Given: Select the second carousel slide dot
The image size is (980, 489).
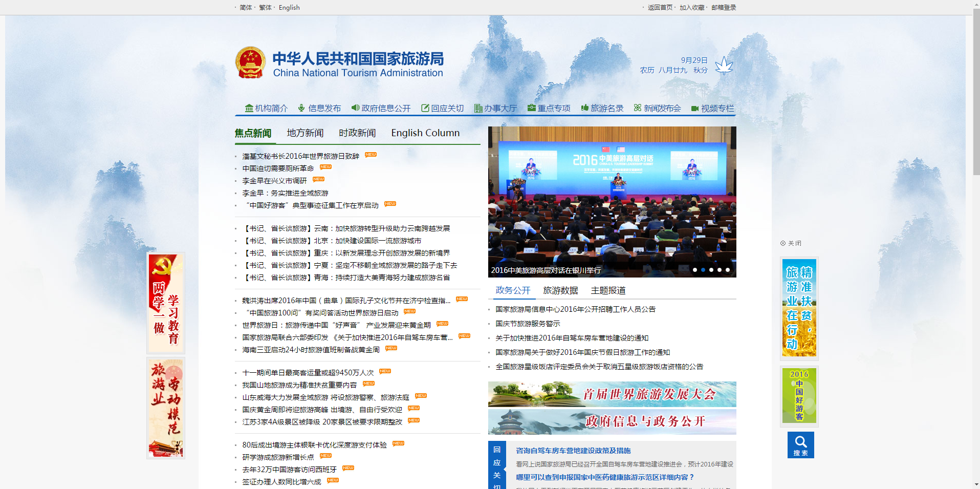Looking at the screenshot, I should pyautogui.click(x=703, y=270).
